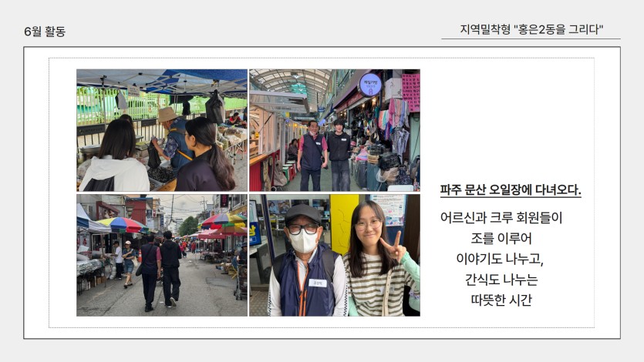Image resolution: width=644 pixels, height=362 pixels.
Task: Click the white face mask in the portrait photo
Action: [304, 241]
